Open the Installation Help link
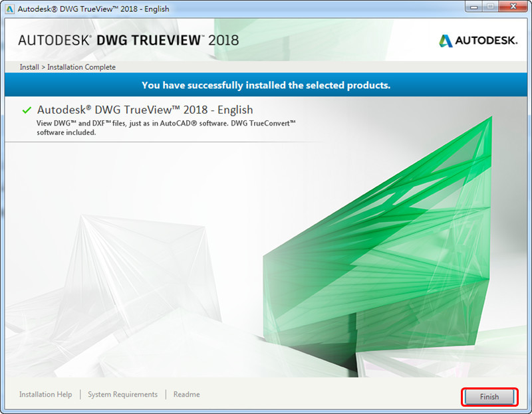The height and width of the screenshot is (414, 532). (x=45, y=394)
